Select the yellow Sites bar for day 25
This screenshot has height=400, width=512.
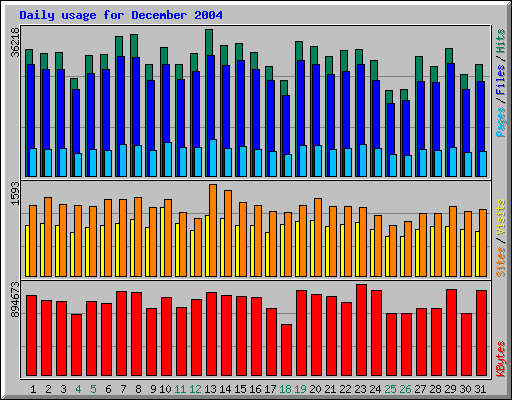[x=387, y=256]
